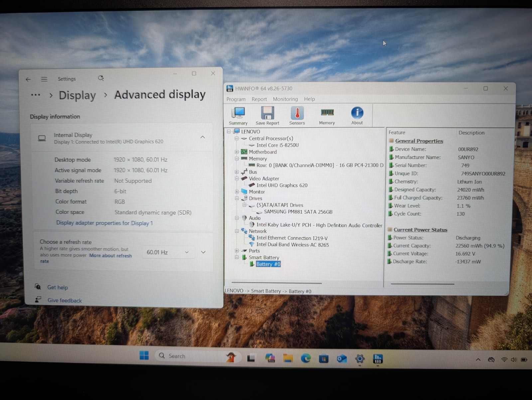This screenshot has height=400, width=532.
Task: Collapse the Central Processor(s) tree node
Action: 237,139
